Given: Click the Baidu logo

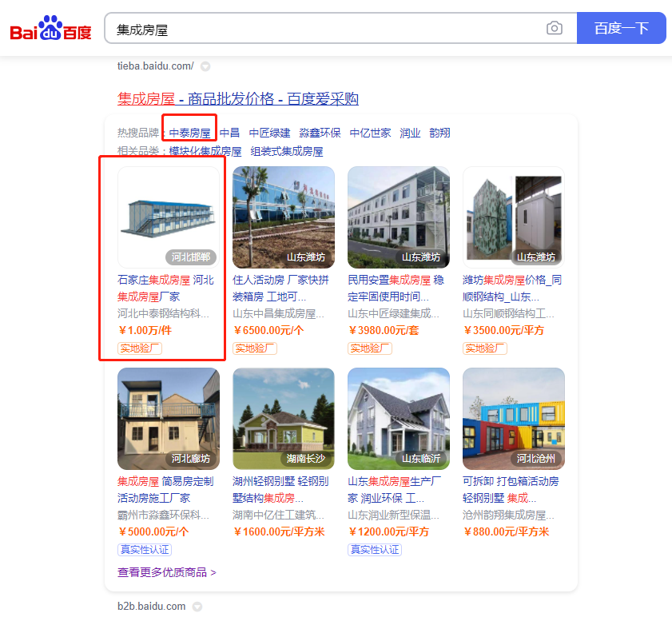Looking at the screenshot, I should (x=50, y=29).
